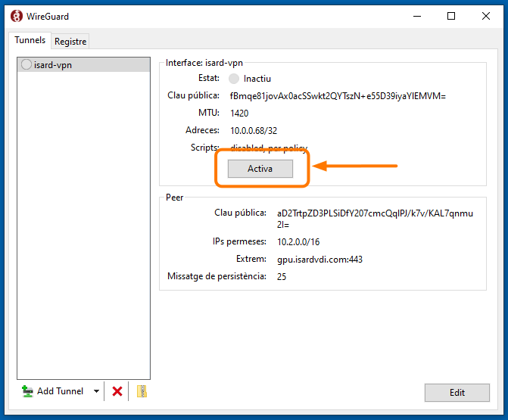Click the inactive status circle beside isard-vpn
Screen dimensions: 508x420
click(x=26, y=65)
